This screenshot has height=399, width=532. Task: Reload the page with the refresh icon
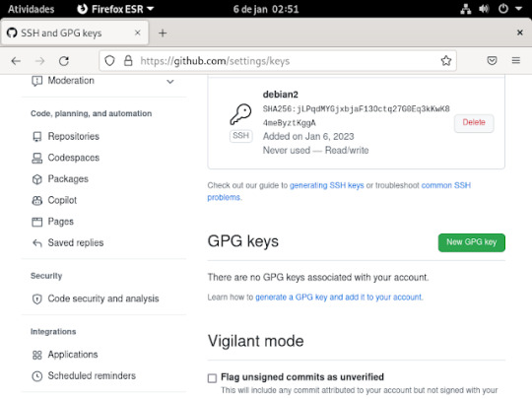pos(64,61)
